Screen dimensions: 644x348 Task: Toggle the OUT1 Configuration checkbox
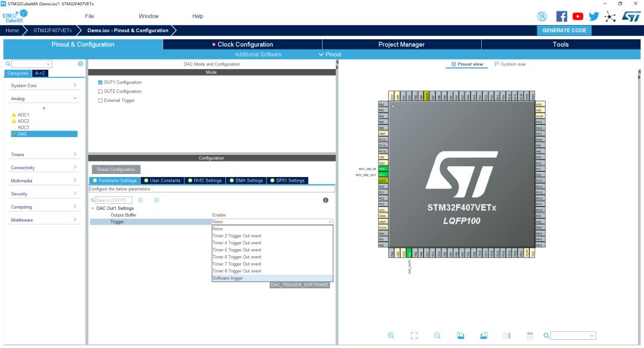pyautogui.click(x=100, y=82)
